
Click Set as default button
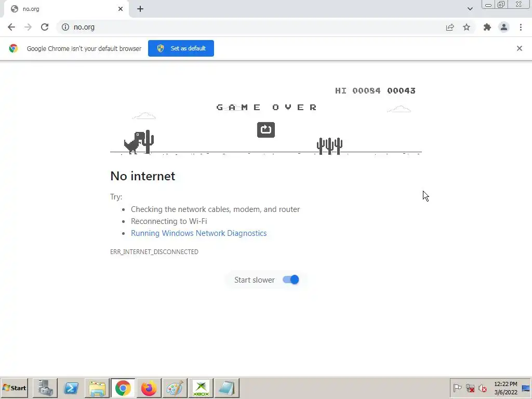[x=181, y=48]
